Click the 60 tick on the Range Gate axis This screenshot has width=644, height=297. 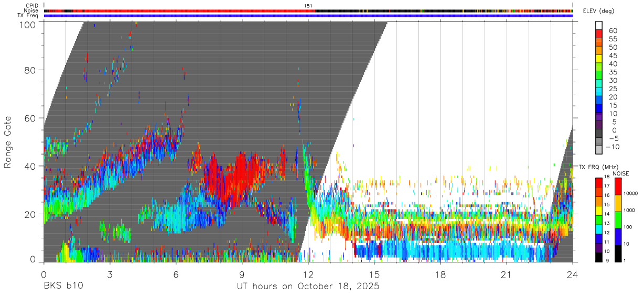click(30, 118)
